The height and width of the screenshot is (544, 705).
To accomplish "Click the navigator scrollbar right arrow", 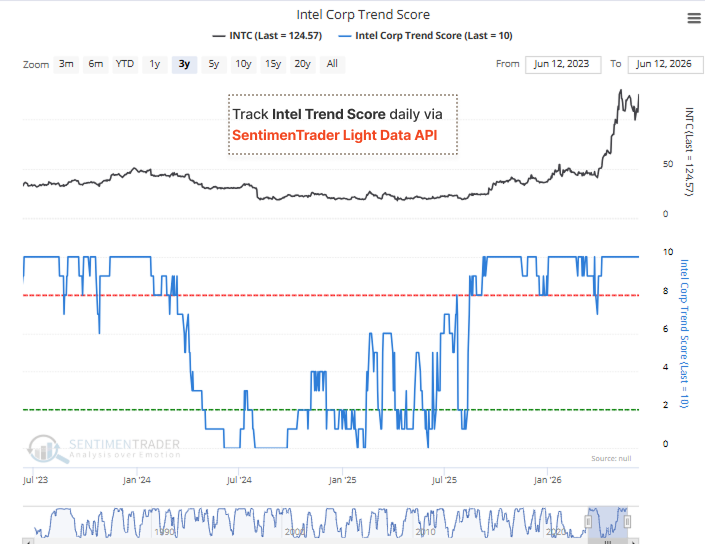I will click(634, 541).
